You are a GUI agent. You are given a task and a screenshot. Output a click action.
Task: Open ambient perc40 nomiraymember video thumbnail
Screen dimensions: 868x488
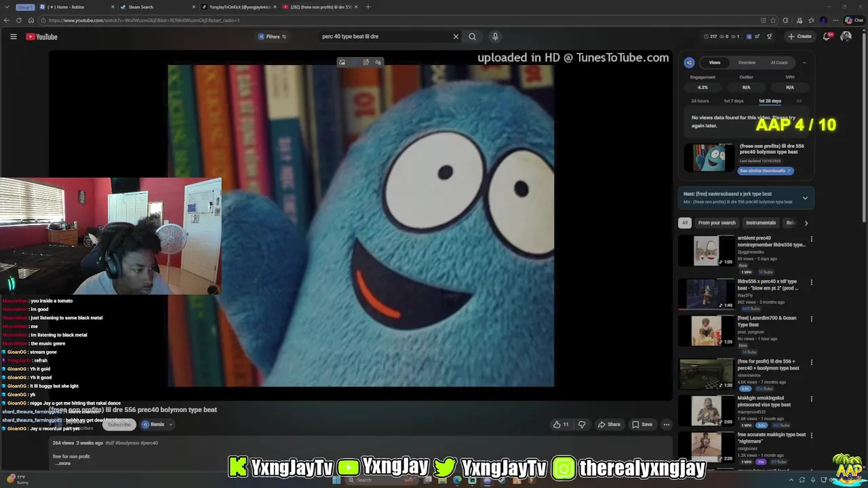[x=707, y=251]
